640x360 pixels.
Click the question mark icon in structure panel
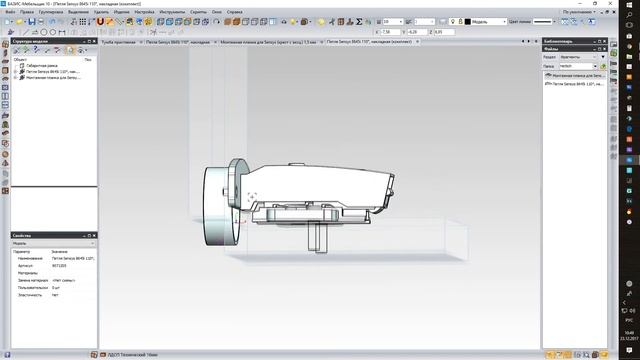click(x=36, y=50)
